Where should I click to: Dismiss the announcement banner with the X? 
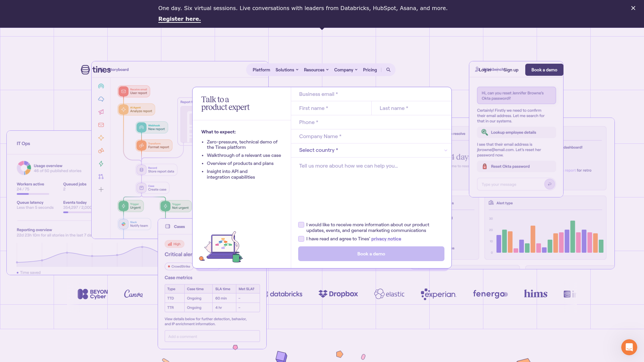633,8
